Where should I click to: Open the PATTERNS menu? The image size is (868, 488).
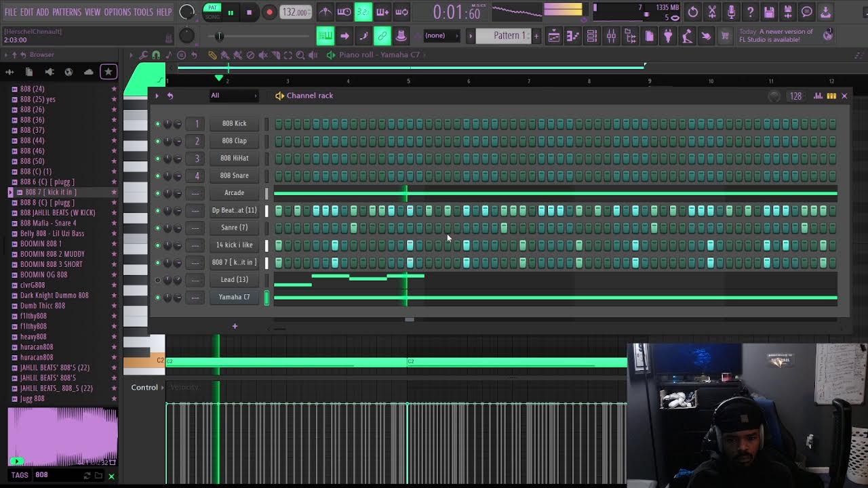(x=66, y=12)
